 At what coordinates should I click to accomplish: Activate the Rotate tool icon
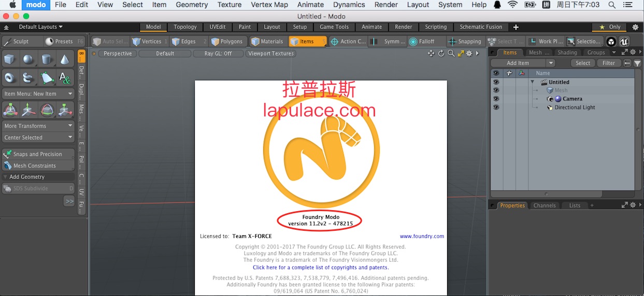click(x=47, y=110)
